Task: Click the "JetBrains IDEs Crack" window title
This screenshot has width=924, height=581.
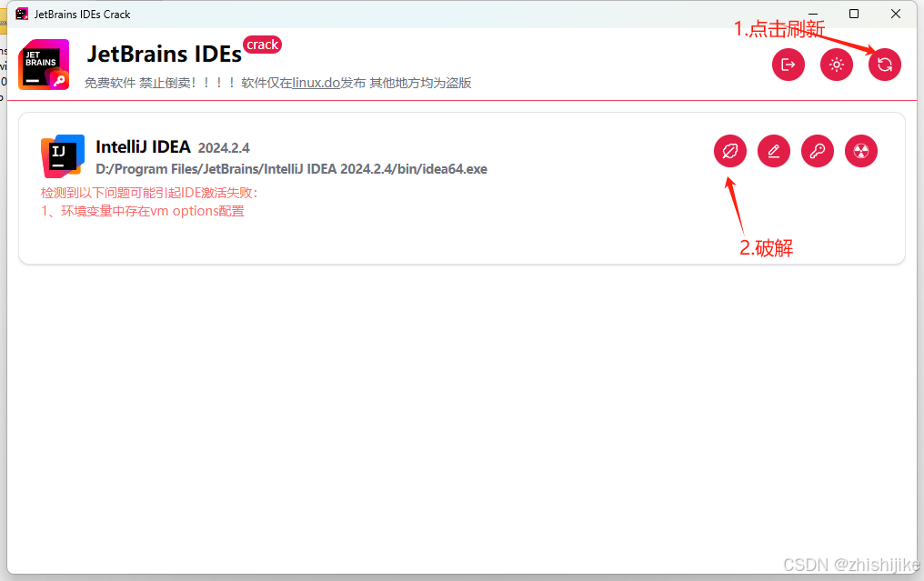Action: [x=82, y=15]
